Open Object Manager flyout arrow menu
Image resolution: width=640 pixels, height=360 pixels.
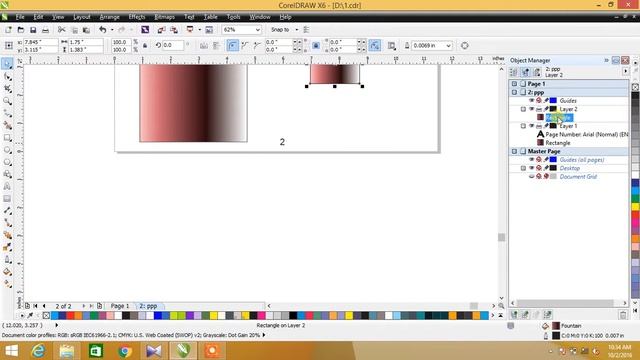click(x=625, y=71)
